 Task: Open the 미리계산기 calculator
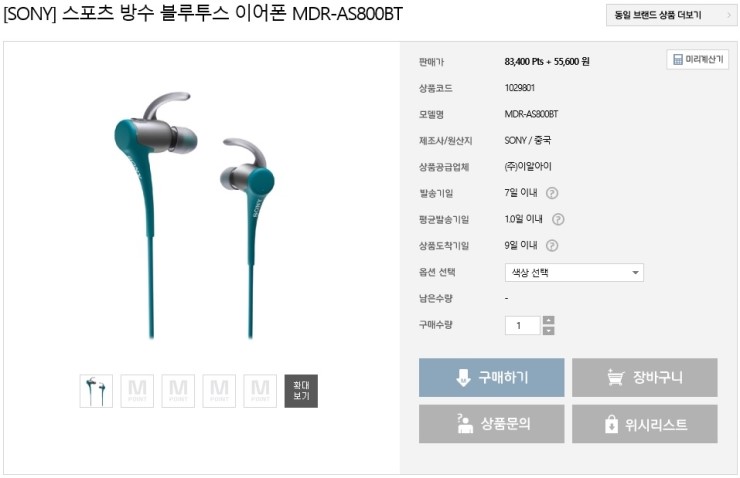[x=698, y=59]
